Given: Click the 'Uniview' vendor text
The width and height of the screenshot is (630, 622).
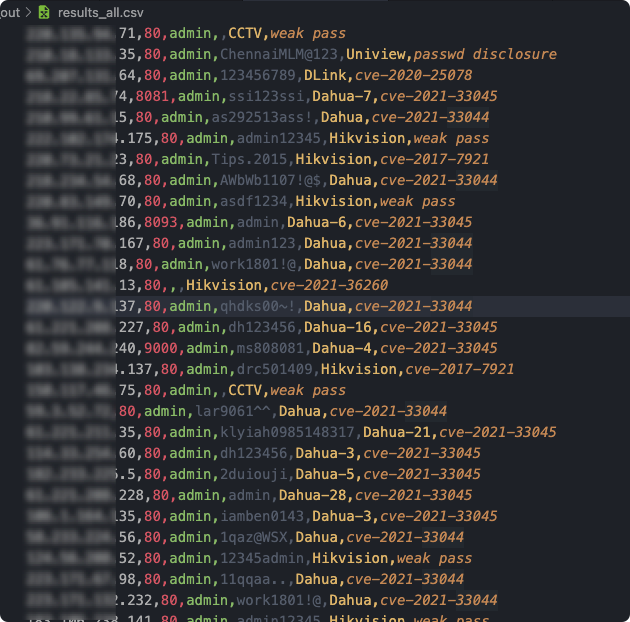Looking at the screenshot, I should tap(376, 54).
